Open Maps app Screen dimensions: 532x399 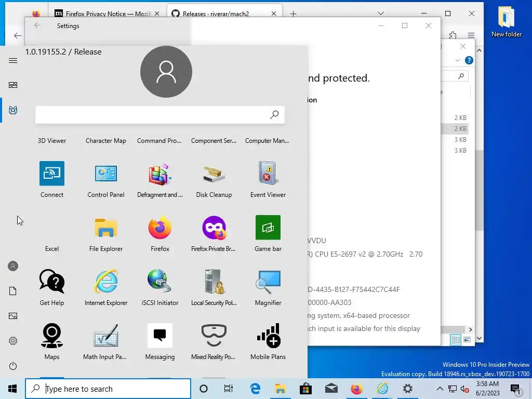point(51,341)
